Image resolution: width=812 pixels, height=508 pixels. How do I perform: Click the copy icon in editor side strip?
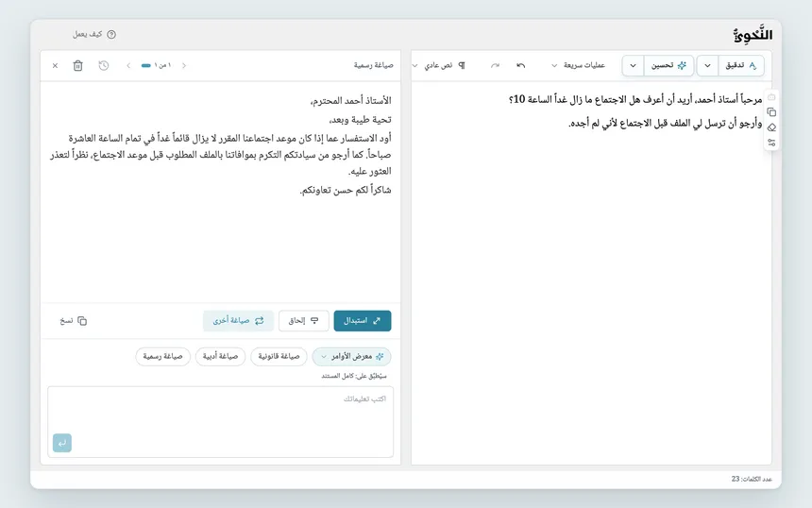tap(771, 112)
